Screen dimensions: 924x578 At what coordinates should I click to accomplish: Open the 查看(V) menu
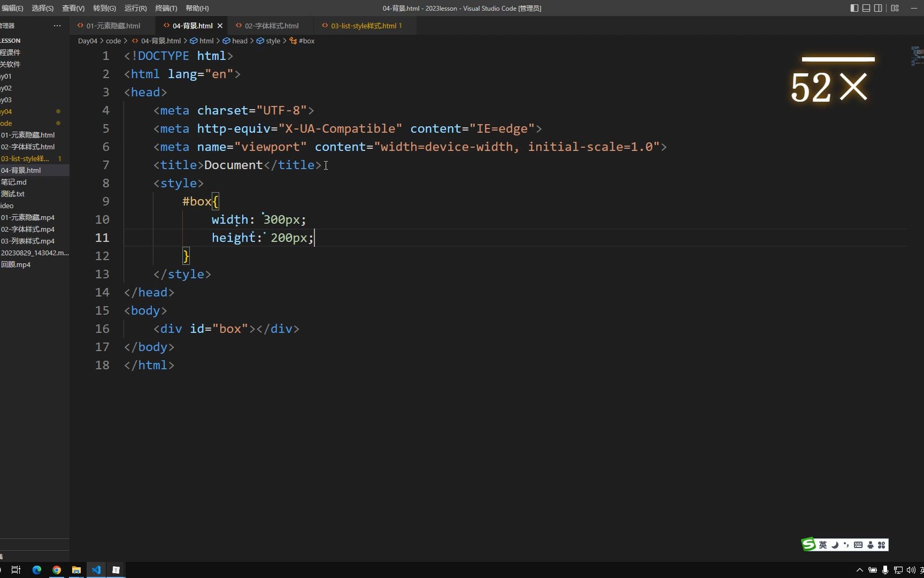[x=73, y=8]
